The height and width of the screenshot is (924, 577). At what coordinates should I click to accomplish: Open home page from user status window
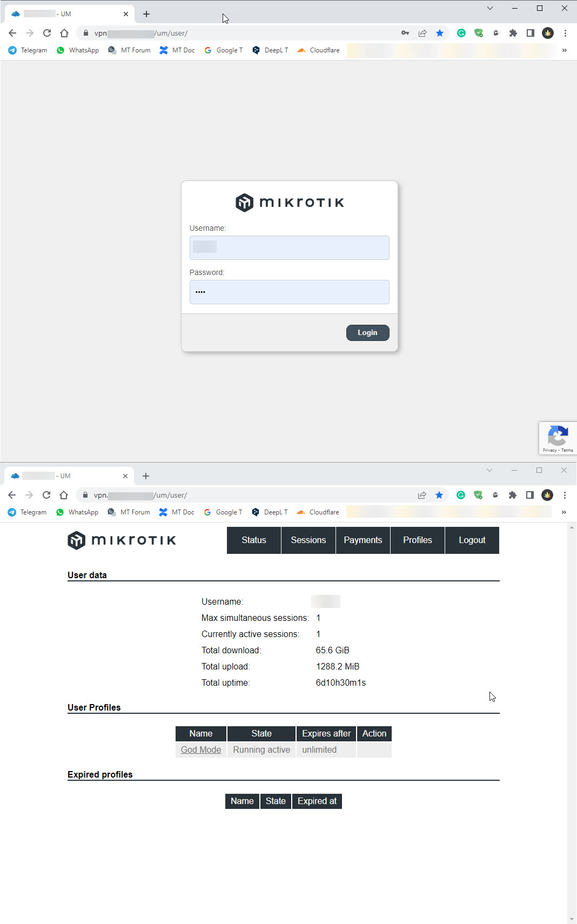[x=64, y=495]
